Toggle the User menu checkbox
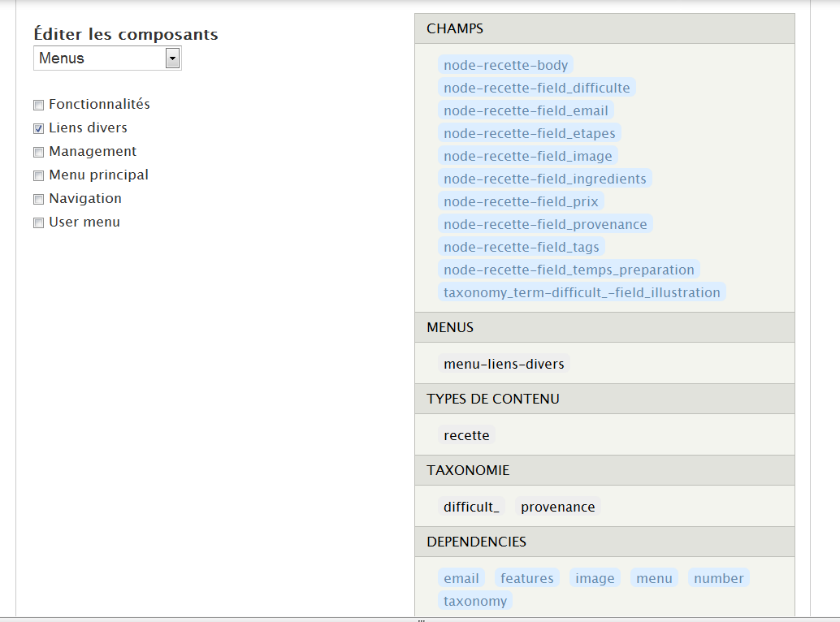 point(38,222)
